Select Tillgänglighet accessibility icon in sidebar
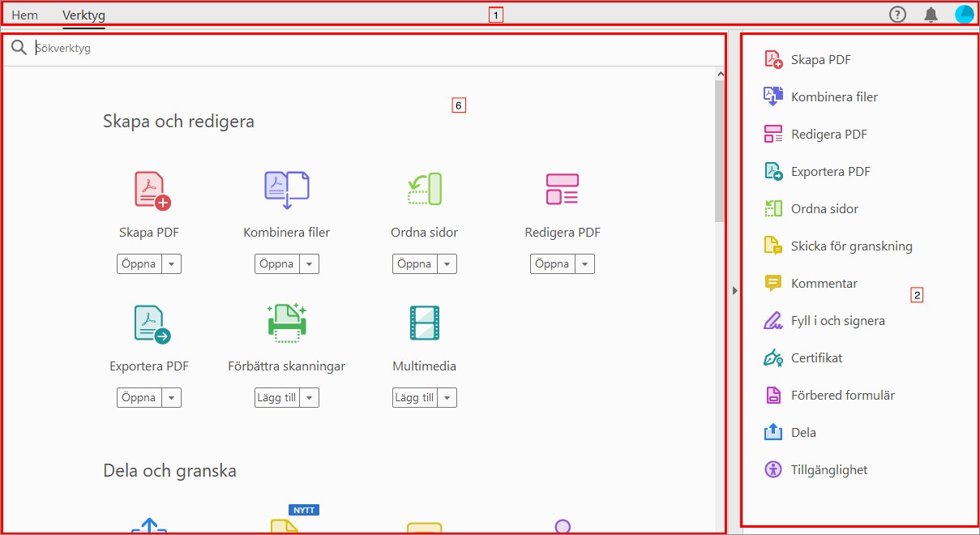Viewport: 980px width, 535px height. [773, 469]
